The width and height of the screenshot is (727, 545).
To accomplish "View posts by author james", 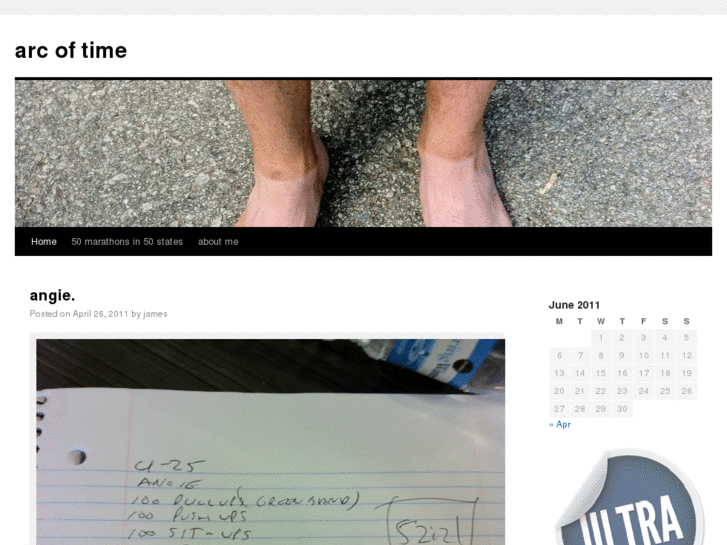I will click(x=155, y=314).
